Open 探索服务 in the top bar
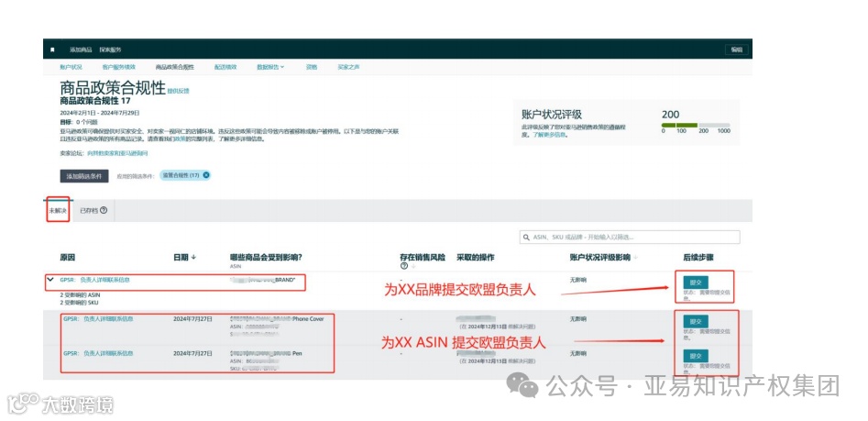 tap(111, 50)
